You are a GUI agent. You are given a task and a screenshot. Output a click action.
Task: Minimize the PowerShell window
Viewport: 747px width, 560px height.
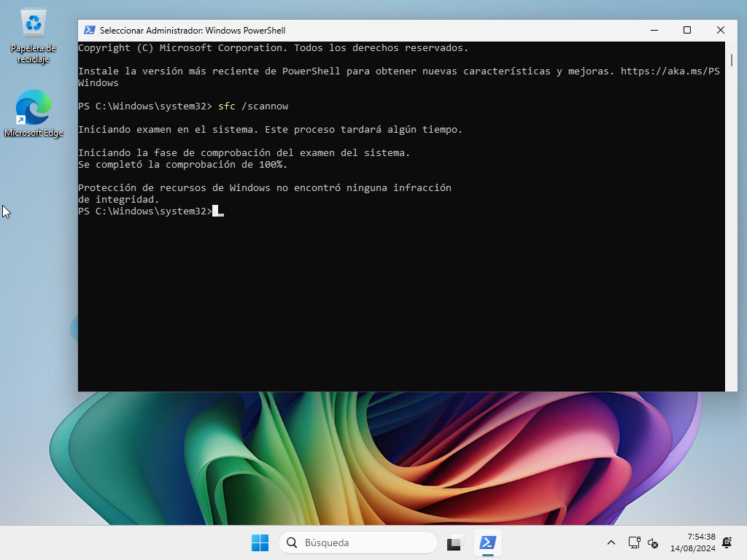point(654,30)
